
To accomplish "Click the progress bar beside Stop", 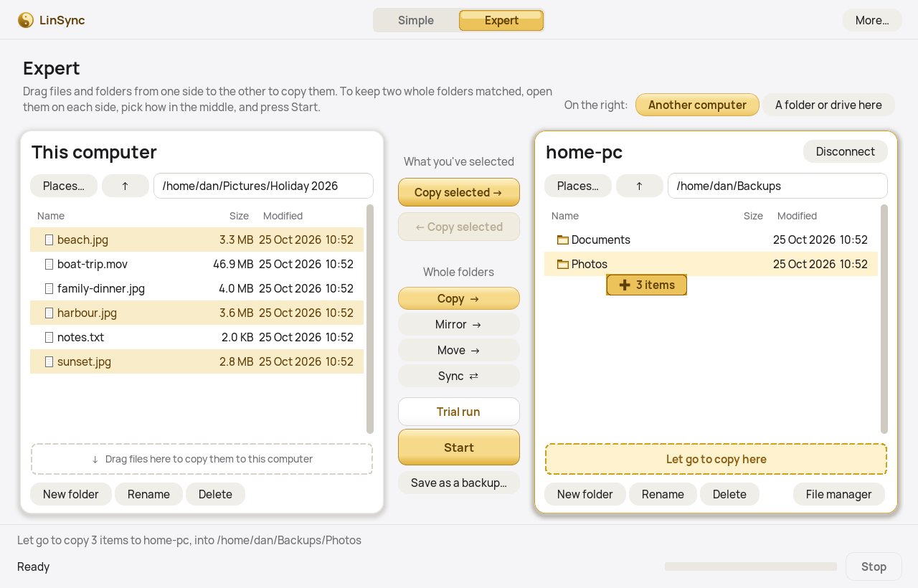I will (751, 566).
